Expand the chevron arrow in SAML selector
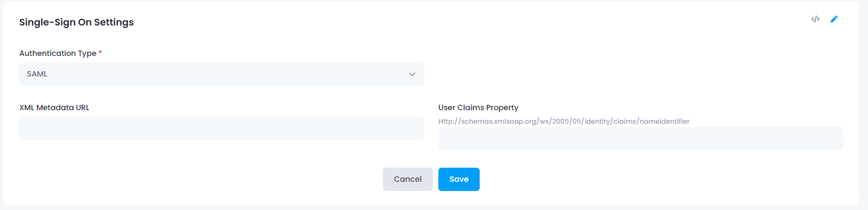This screenshot has height=210, width=868. click(x=412, y=74)
